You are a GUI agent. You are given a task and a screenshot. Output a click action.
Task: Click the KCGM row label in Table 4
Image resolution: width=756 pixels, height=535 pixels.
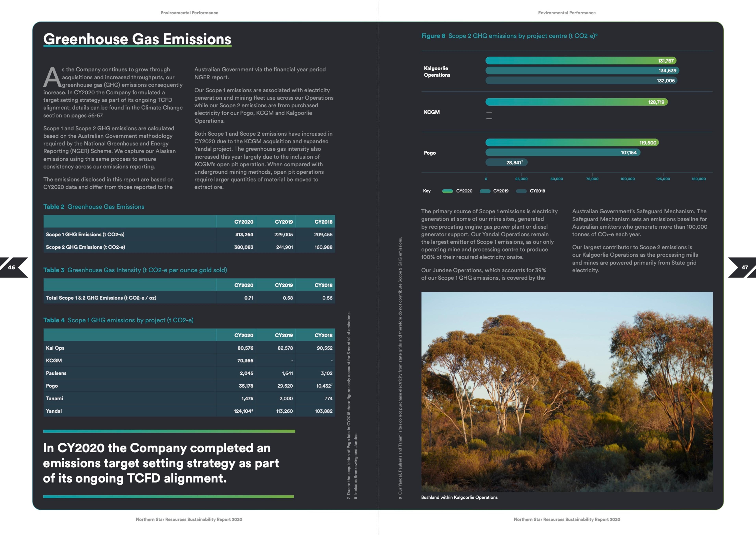pyautogui.click(x=54, y=360)
